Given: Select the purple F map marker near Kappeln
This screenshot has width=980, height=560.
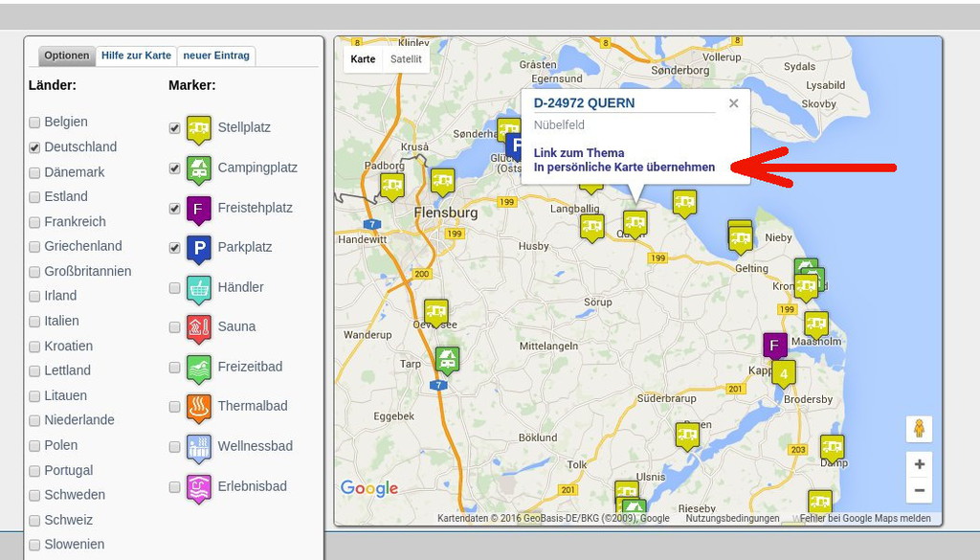Looking at the screenshot, I should tap(775, 347).
